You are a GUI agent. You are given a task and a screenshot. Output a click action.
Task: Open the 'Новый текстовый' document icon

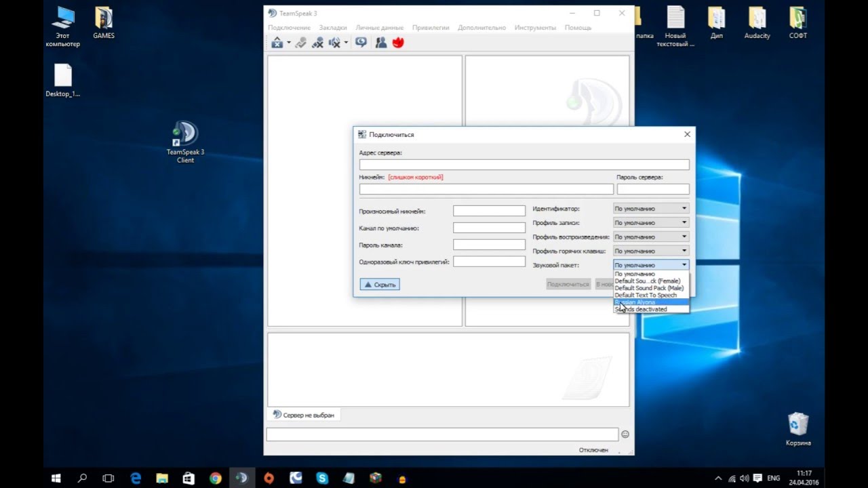(x=675, y=27)
